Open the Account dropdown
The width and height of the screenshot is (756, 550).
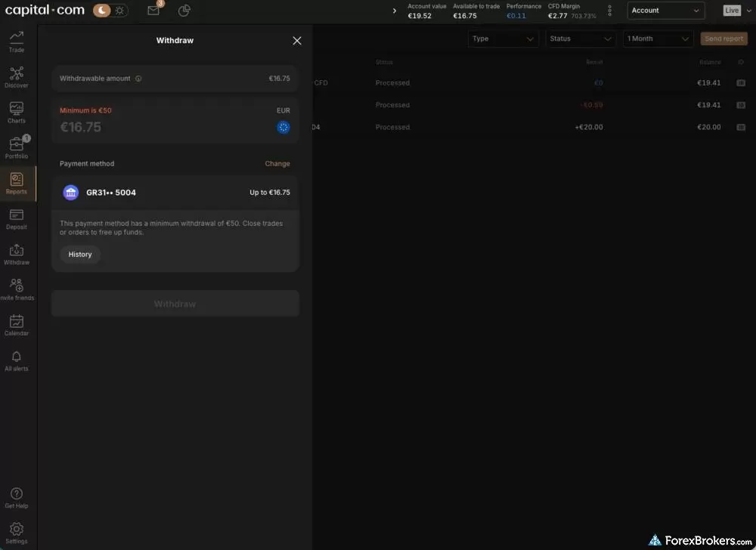click(666, 10)
